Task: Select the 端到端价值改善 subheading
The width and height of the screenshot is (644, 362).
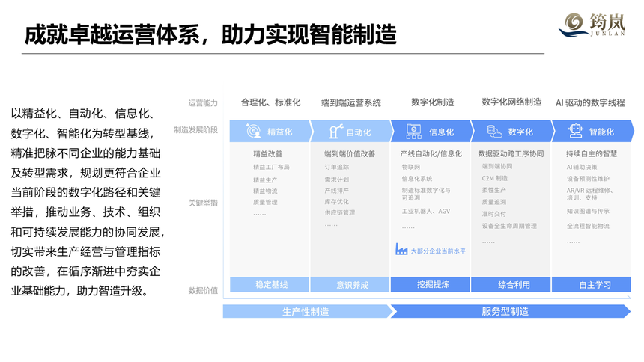Action: pyautogui.click(x=350, y=154)
